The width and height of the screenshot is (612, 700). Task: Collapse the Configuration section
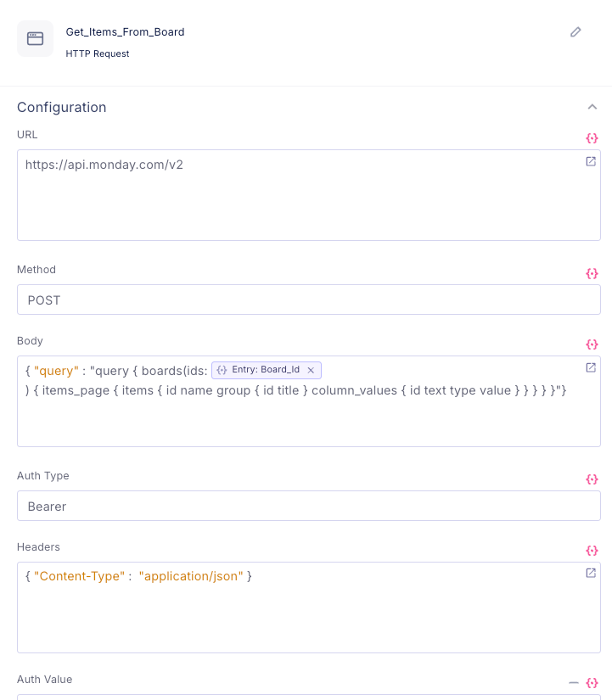coord(592,107)
